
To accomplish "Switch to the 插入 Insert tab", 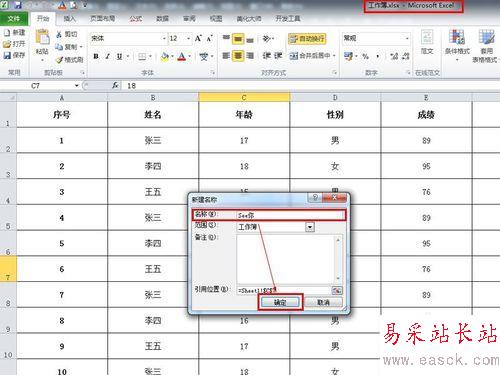I will [70, 19].
